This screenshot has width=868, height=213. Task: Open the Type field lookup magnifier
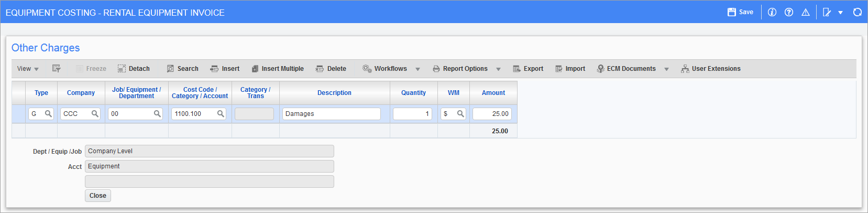(48, 114)
